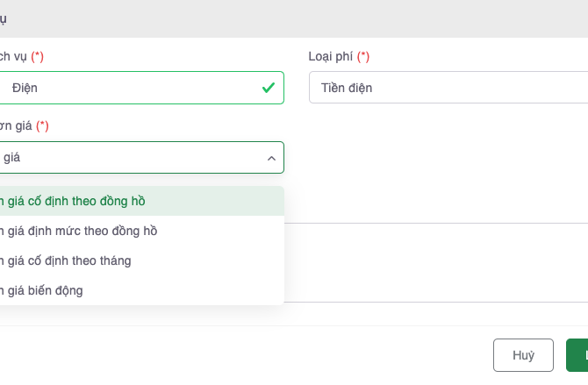
Task: Choose the "định mức theo đồng hồ" option
Action: point(81,231)
